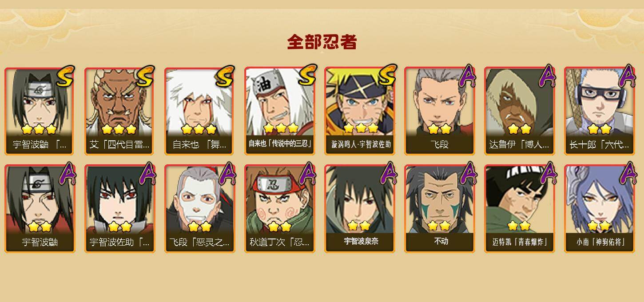Click the A badge on the 不动 card
Screen dimensions: 644x302
point(467,174)
